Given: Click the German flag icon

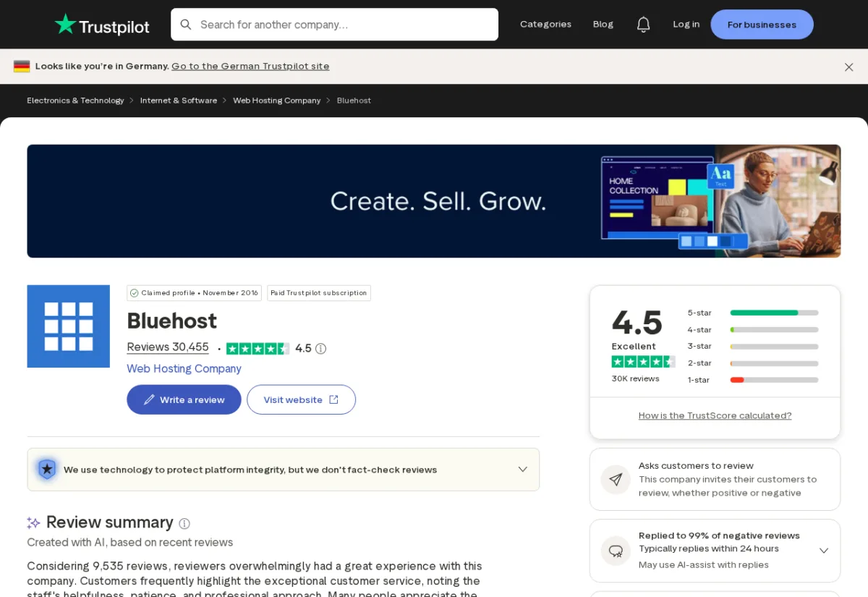Looking at the screenshot, I should click(22, 67).
